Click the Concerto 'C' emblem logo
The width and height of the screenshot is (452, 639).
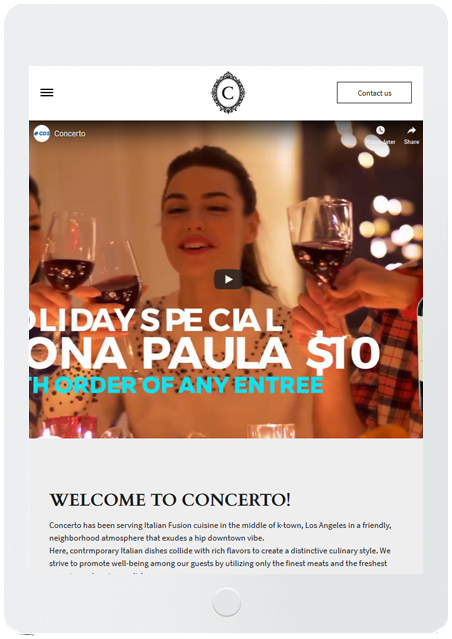(228, 93)
